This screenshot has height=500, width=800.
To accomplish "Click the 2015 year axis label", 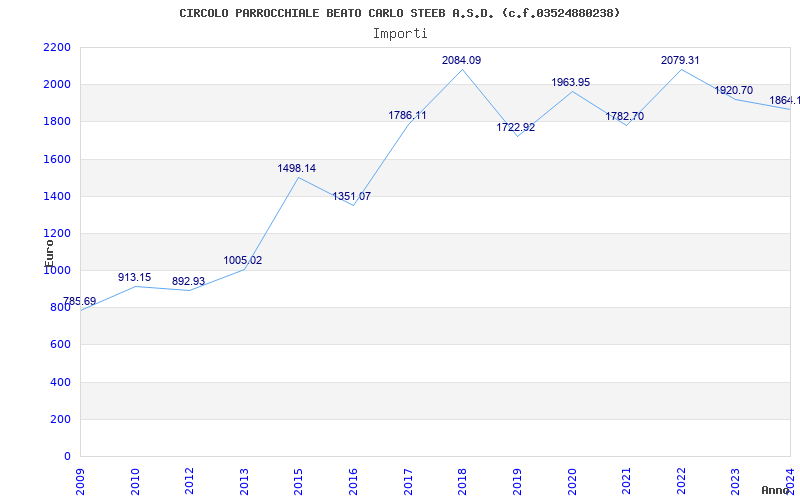I will (x=298, y=481).
